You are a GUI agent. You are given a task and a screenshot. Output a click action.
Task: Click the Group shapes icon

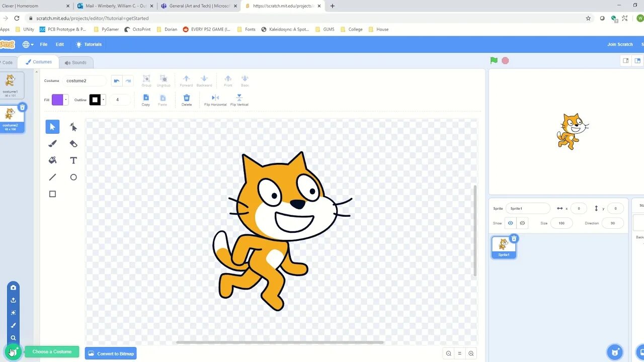click(x=146, y=81)
